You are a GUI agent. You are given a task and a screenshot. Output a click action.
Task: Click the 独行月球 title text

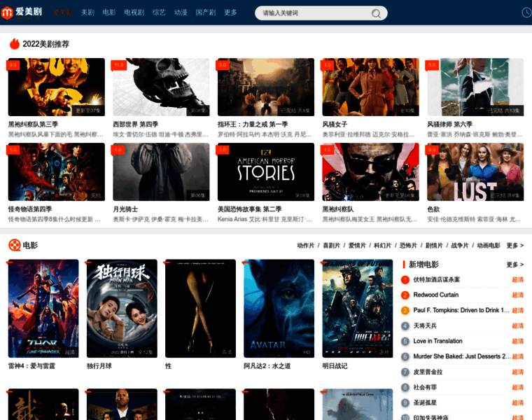click(99, 366)
